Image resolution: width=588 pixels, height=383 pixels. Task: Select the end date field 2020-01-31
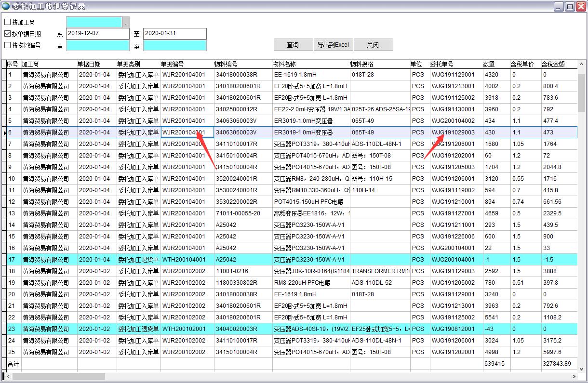coord(175,34)
